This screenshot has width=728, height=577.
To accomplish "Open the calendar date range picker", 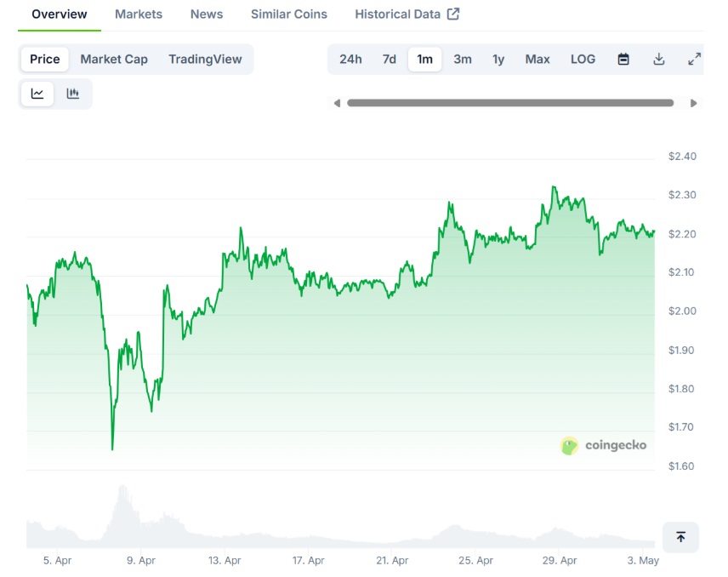I will coord(623,60).
